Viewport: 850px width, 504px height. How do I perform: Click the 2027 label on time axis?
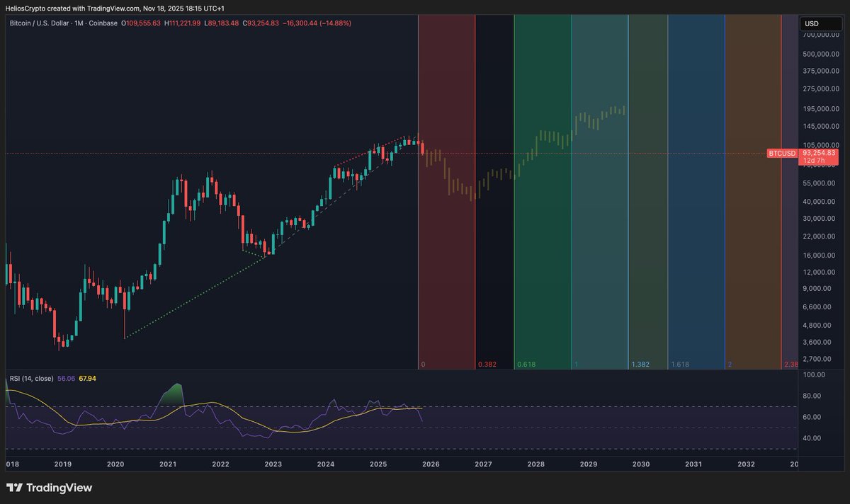483,464
